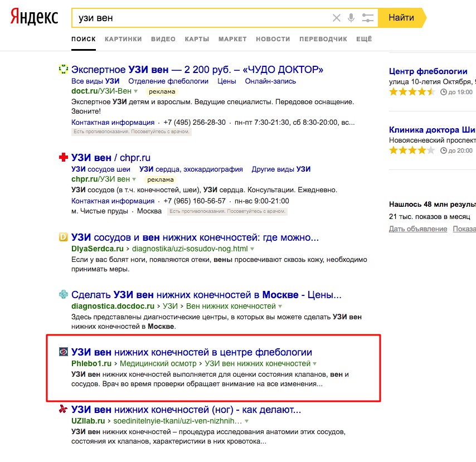Click 'реклама' label under chpr.ru

[161, 179]
